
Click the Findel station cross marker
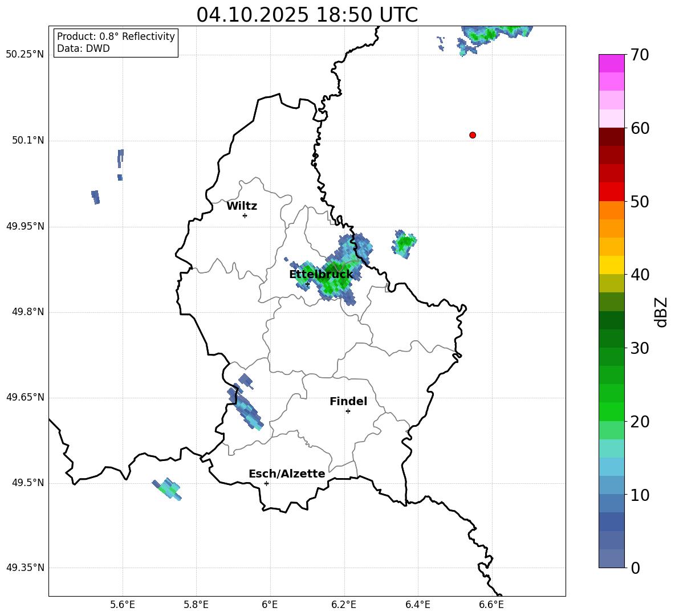[348, 411]
